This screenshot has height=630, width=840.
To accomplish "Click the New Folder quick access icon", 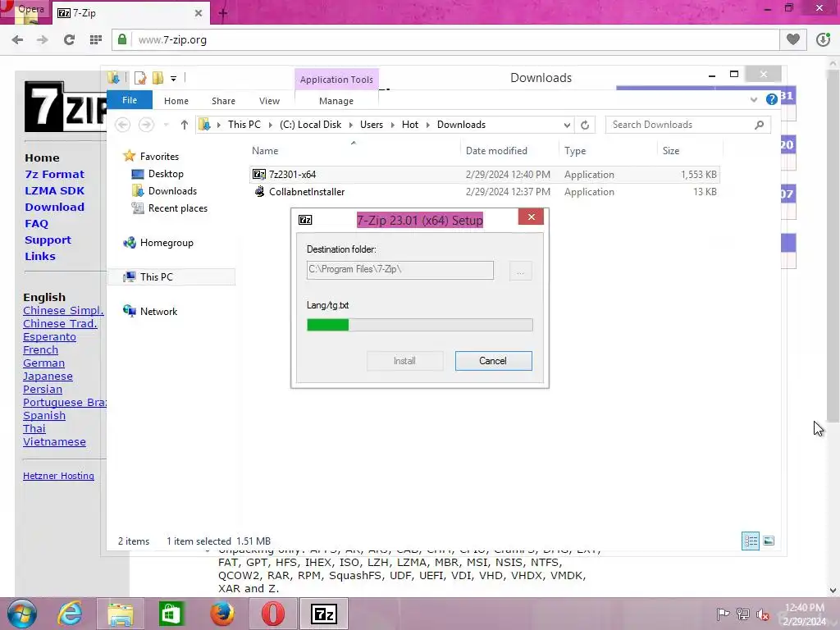I will [x=157, y=78].
